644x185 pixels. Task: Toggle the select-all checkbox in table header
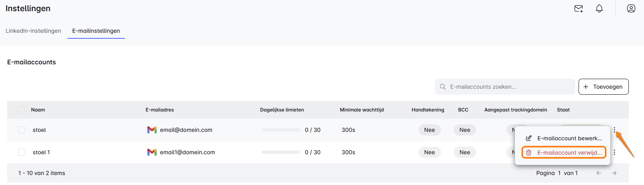(x=22, y=110)
